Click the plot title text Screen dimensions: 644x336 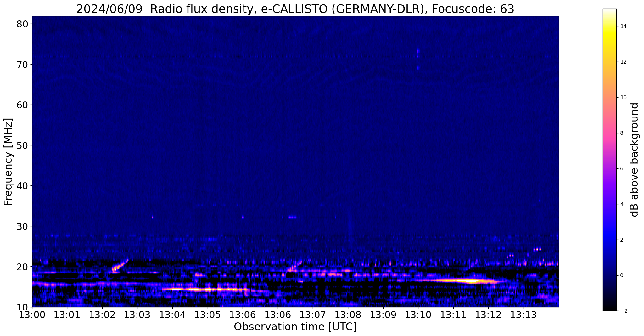tap(295, 9)
